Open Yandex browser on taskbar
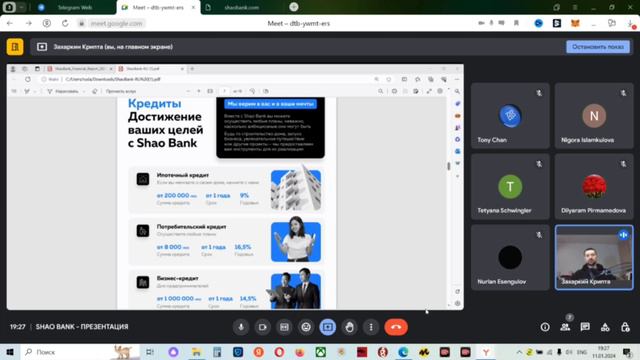 pos(486,352)
